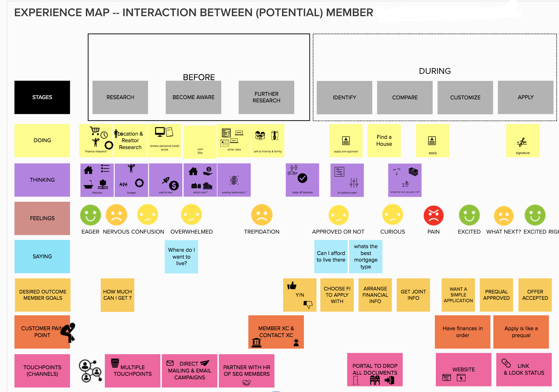The image size is (559, 392).
Task: Open the RESEARCH stage column
Action: click(x=120, y=97)
